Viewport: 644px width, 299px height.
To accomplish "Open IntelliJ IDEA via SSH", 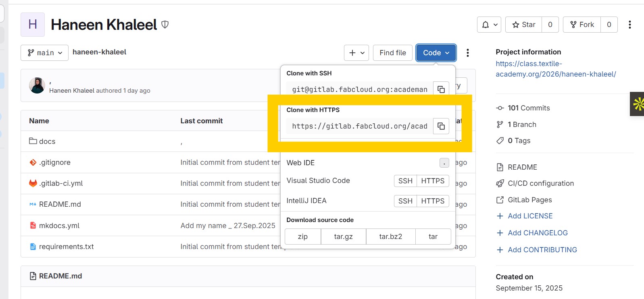I will coord(405,201).
